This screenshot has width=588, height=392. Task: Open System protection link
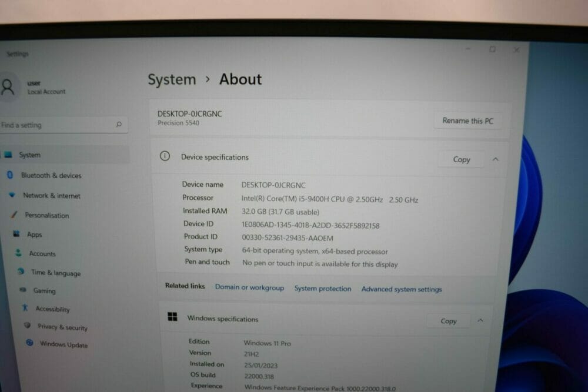tap(322, 289)
